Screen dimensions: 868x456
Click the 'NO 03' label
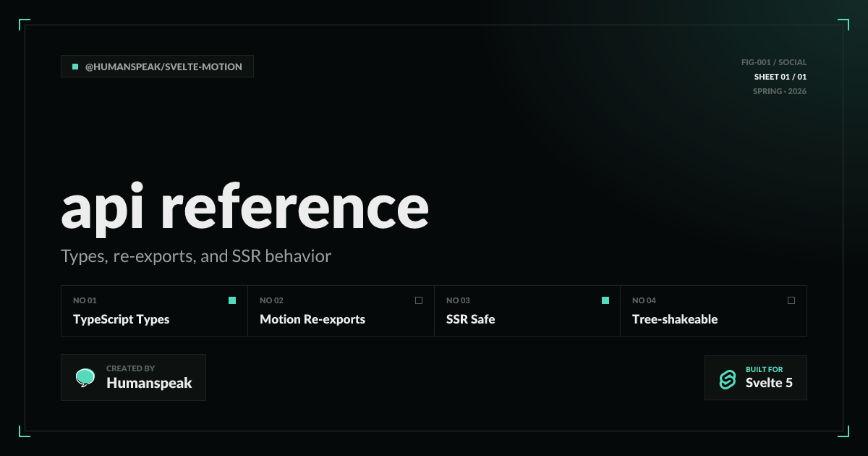click(458, 300)
